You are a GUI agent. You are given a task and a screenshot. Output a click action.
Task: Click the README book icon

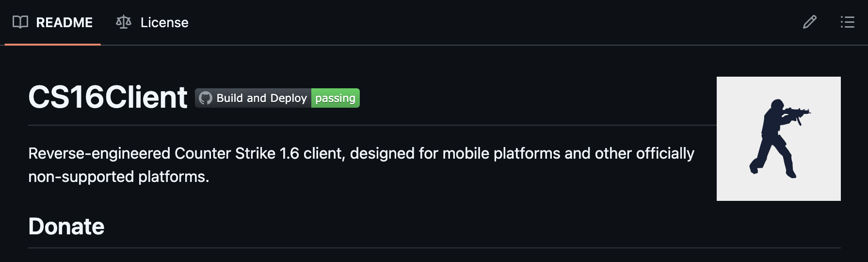coord(20,22)
